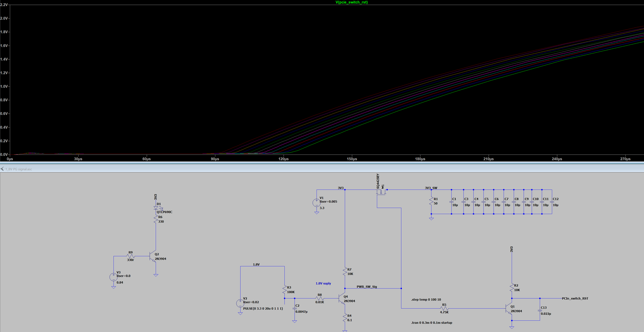Click the V3 0.84 voltage source
The width and height of the screenshot is (644, 332).
[x=114, y=277]
